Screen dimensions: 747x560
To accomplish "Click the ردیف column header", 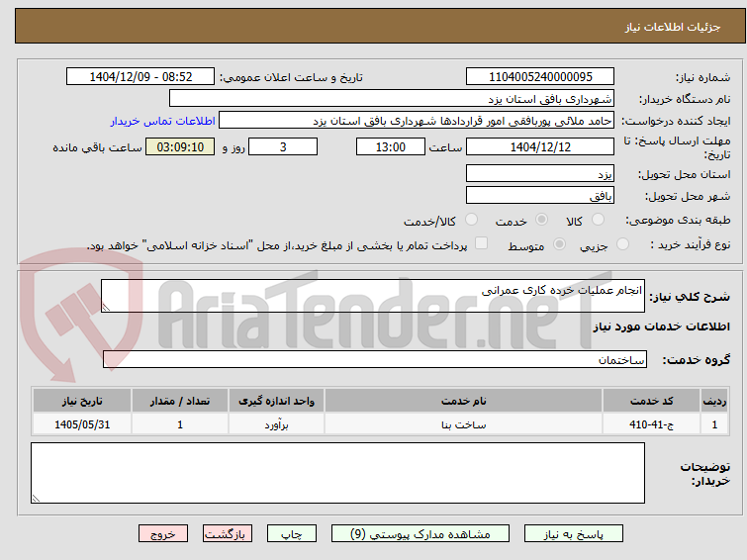I will tap(714, 401).
